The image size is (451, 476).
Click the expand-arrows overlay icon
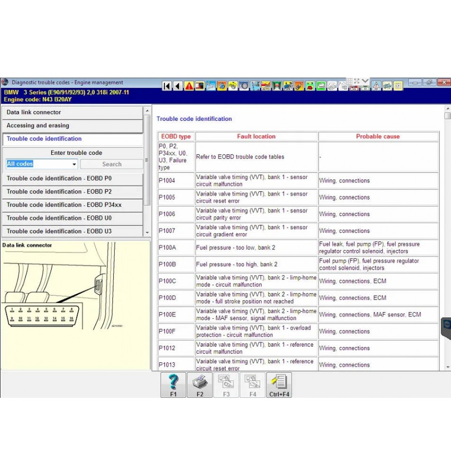pos(357,81)
